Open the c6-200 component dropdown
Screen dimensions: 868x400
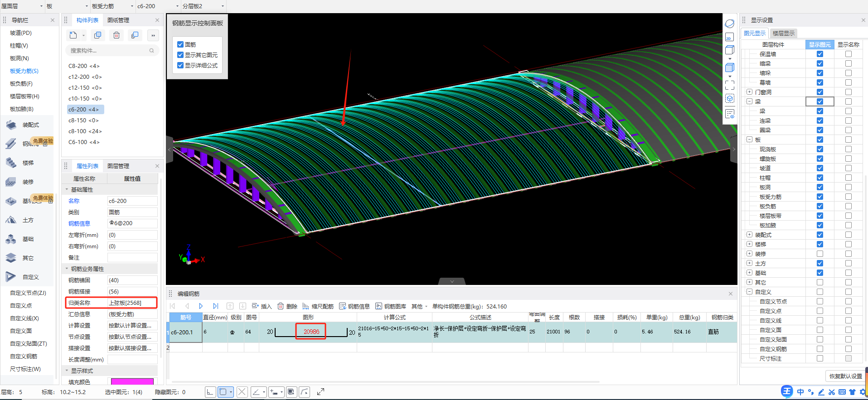tap(158, 6)
